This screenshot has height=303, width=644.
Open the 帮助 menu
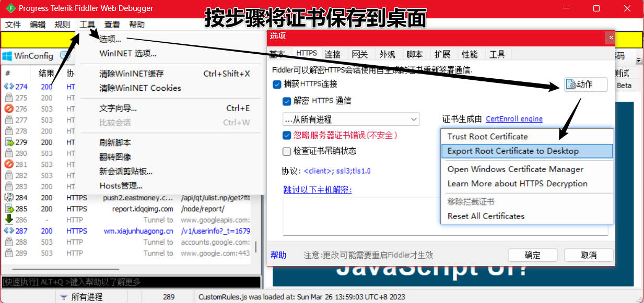(137, 25)
